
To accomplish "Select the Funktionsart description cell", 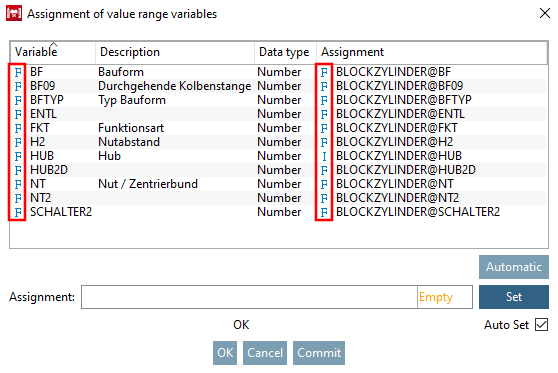I will (x=131, y=128).
